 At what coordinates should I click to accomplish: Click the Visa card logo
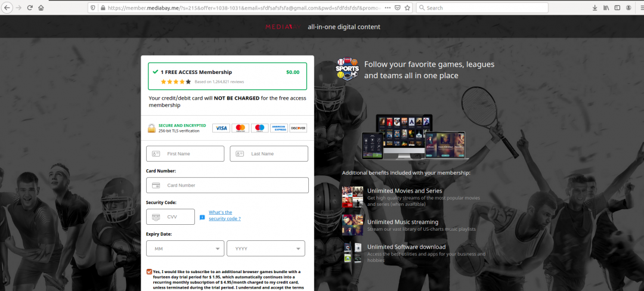(221, 128)
